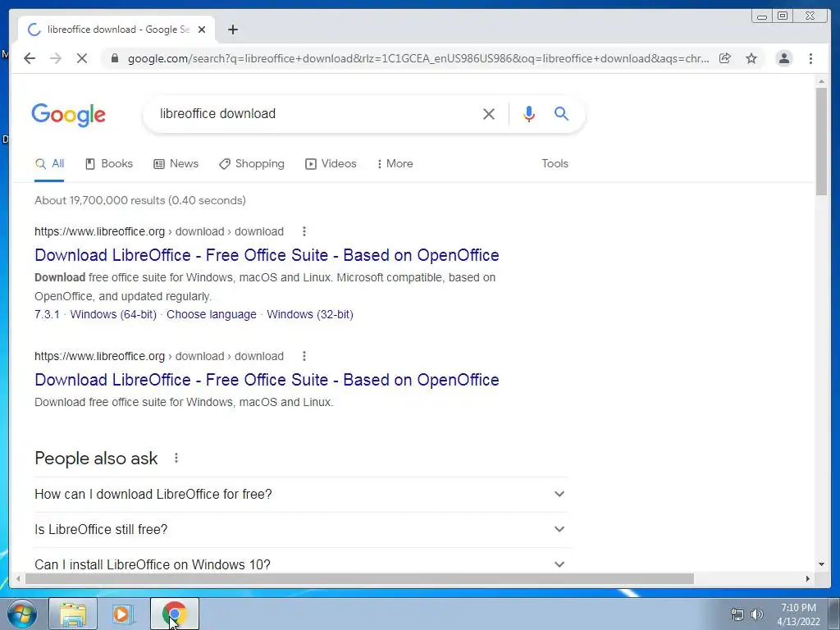Open options dots for first libreoffice.org result
Viewport: 840px width, 630px height.
click(304, 231)
